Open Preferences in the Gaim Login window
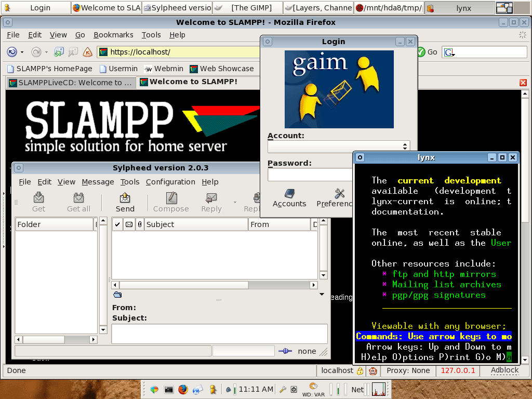Viewport: 532px width, 399px height. tap(335, 198)
